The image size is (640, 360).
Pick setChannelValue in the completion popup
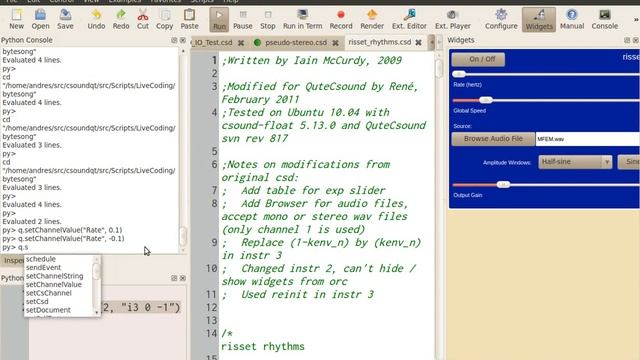tap(53, 284)
